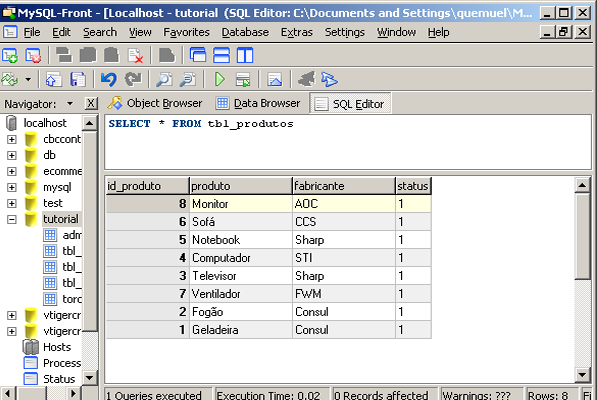Collapse the tutorial database node
This screenshot has width=597, height=400.
click(x=12, y=219)
